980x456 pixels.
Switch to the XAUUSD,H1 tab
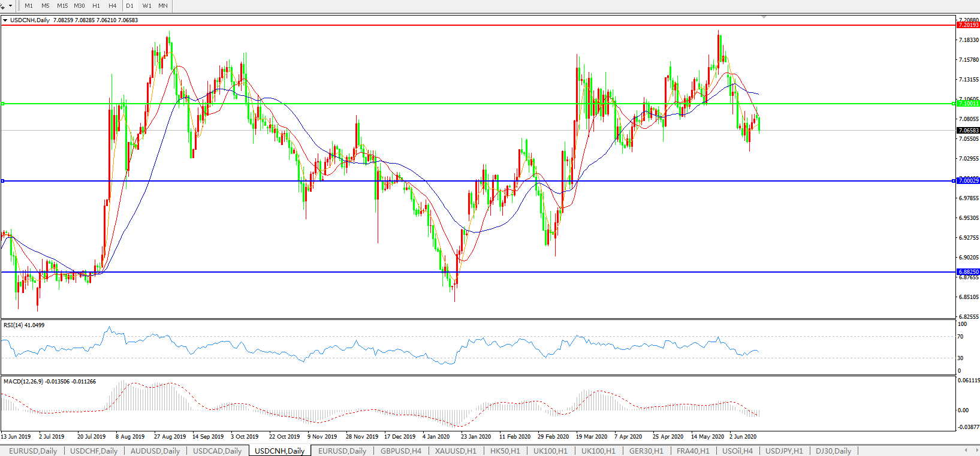point(456,451)
